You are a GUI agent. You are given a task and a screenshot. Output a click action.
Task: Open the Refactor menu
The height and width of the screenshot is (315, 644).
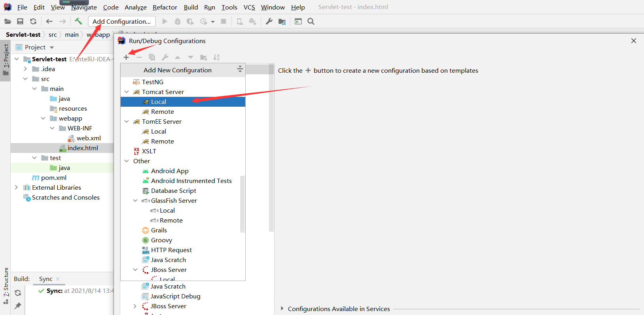(165, 7)
